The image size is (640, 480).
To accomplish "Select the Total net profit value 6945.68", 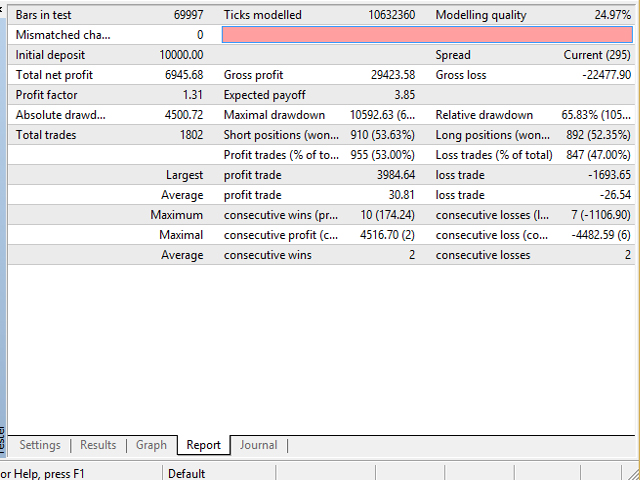I will pos(184,75).
